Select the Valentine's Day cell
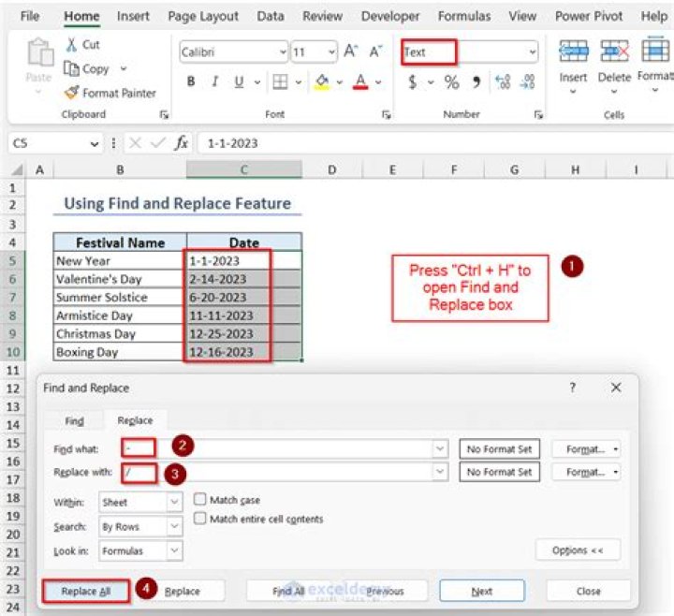Viewport: 674px width, 616px height. (120, 279)
